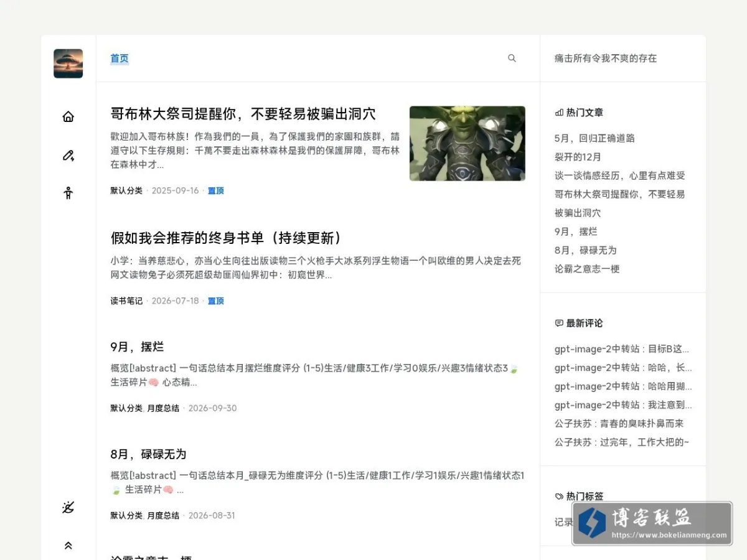
Task: Open the 8月，碌碌无为 post title in main list
Action: [x=148, y=454]
